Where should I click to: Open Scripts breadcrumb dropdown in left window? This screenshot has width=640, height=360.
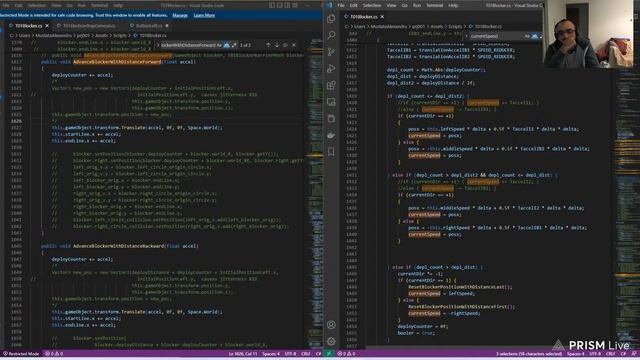point(120,36)
